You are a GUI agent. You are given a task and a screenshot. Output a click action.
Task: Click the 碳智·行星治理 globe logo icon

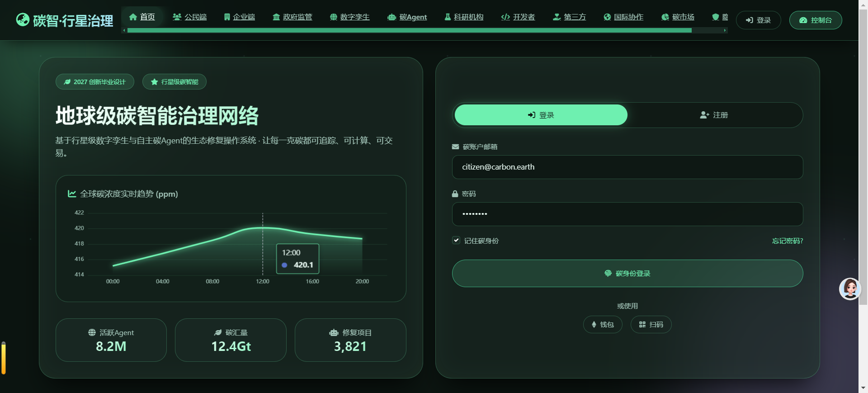tap(23, 20)
